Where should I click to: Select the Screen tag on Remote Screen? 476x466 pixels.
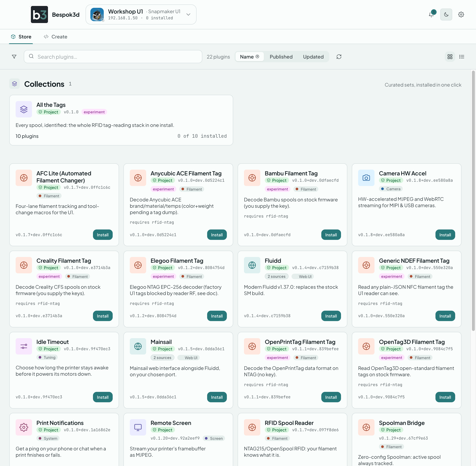(214, 438)
